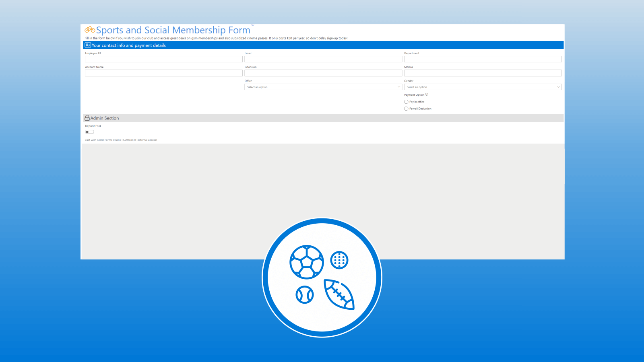This screenshot has height=362, width=644.
Task: Expand the Gender dropdown list
Action: click(x=483, y=87)
